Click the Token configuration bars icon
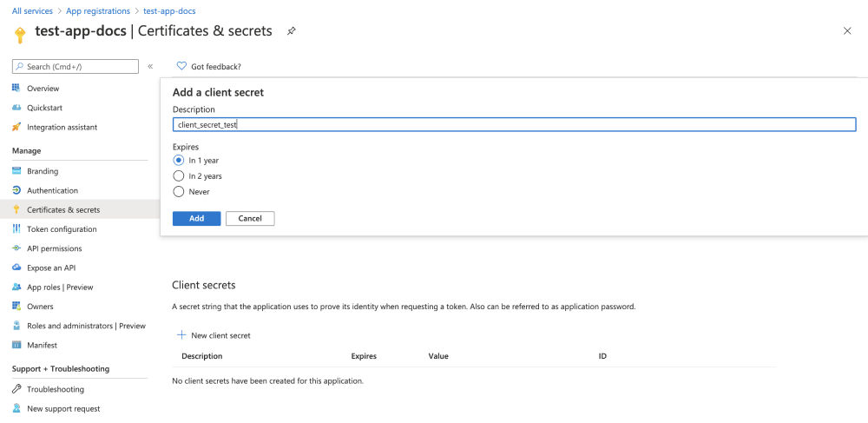The height and width of the screenshot is (423, 868). (16, 229)
